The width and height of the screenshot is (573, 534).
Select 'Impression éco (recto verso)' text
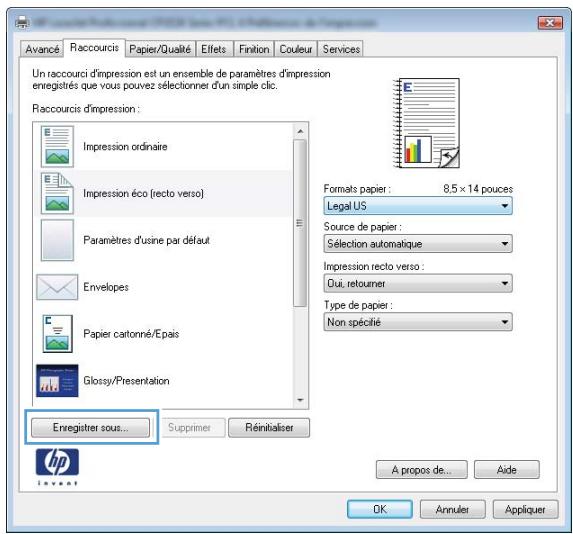tap(143, 193)
